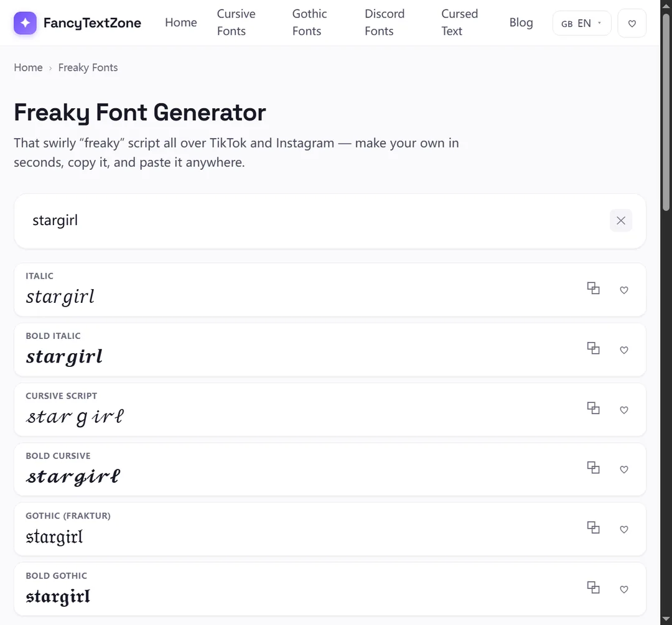Click the scrollbar down arrow
This screenshot has height=625, width=672.
(x=666, y=619)
